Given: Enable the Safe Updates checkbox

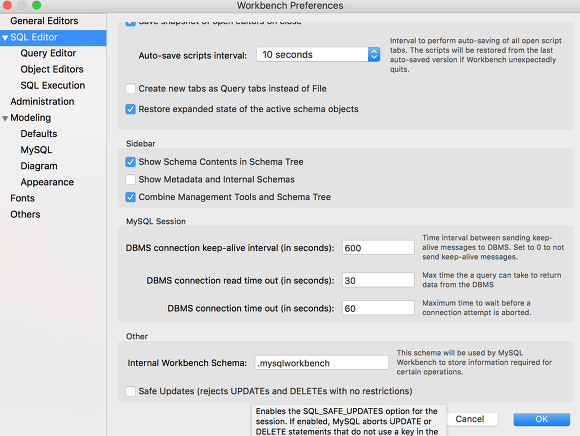Looking at the screenshot, I should click(130, 391).
